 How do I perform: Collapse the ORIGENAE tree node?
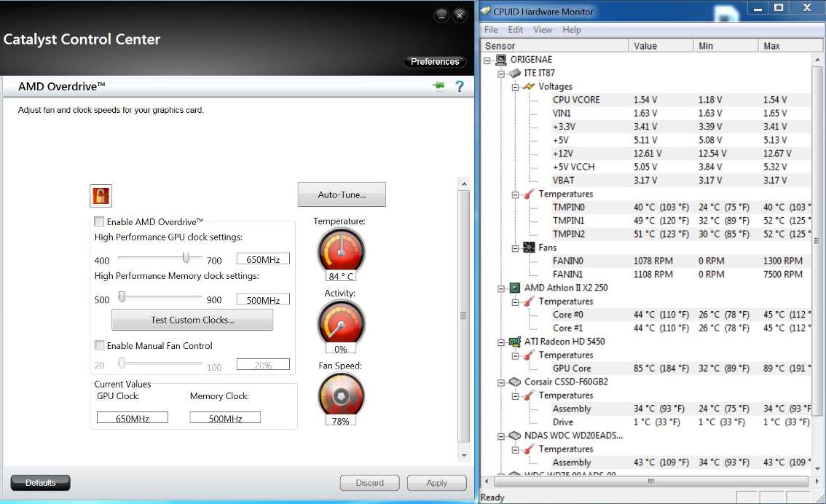[x=487, y=60]
